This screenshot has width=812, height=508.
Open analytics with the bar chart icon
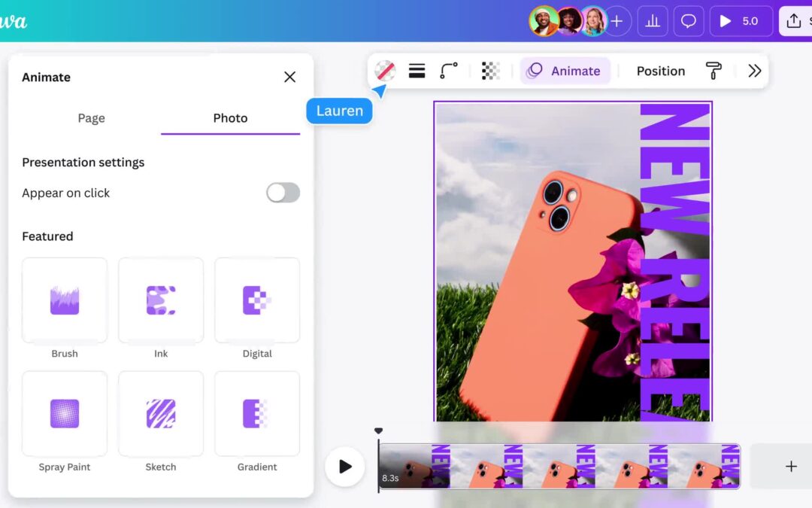click(x=652, y=20)
